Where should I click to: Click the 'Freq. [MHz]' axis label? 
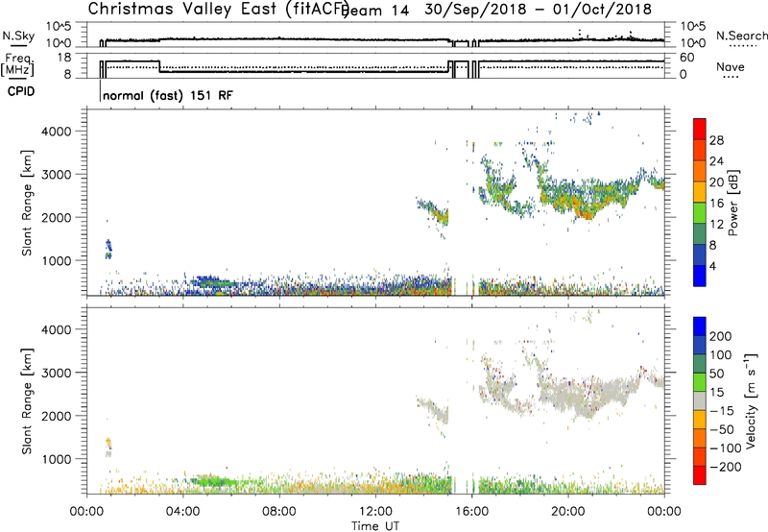[x=17, y=65]
